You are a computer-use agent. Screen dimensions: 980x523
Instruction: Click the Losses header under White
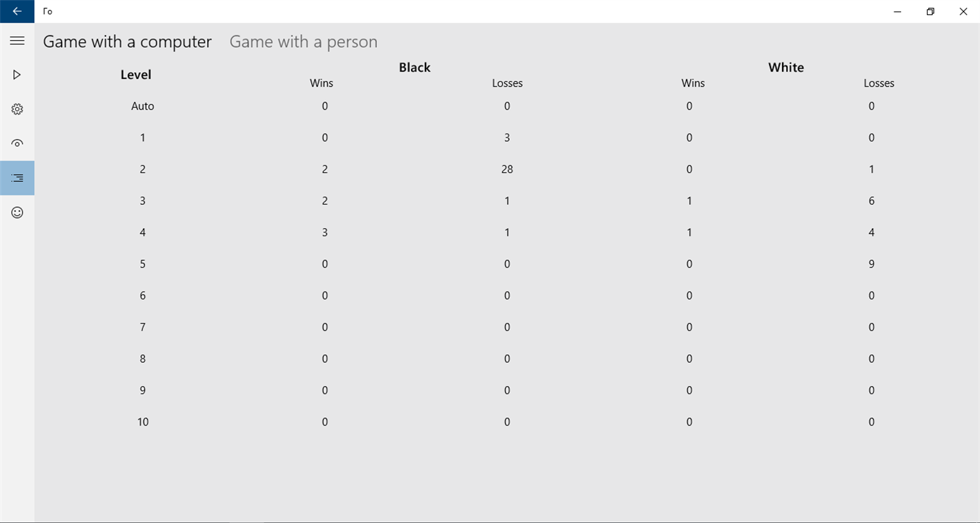tap(879, 83)
